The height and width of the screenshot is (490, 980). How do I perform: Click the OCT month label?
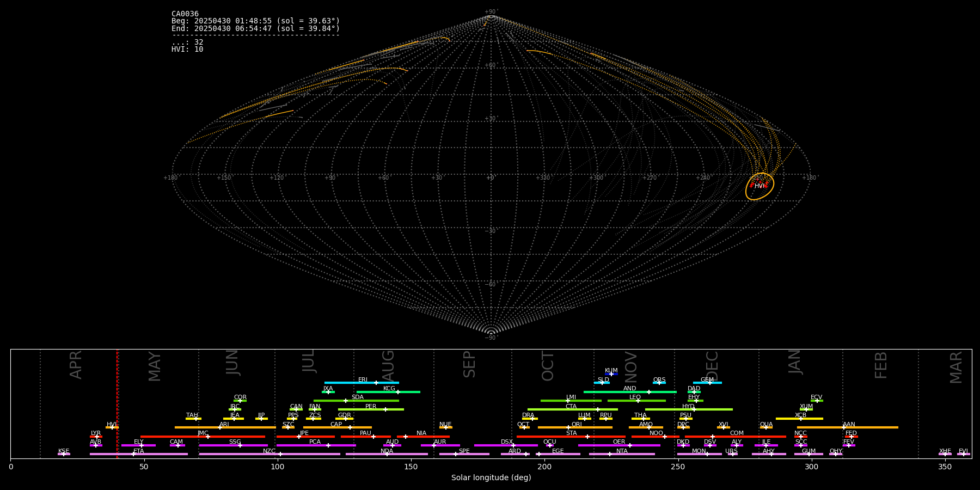(x=548, y=366)
